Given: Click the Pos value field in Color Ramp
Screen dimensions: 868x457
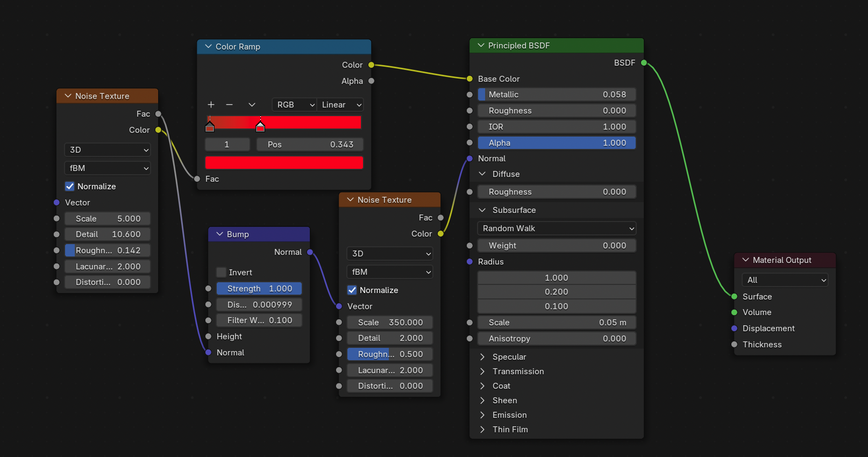Looking at the screenshot, I should point(310,145).
